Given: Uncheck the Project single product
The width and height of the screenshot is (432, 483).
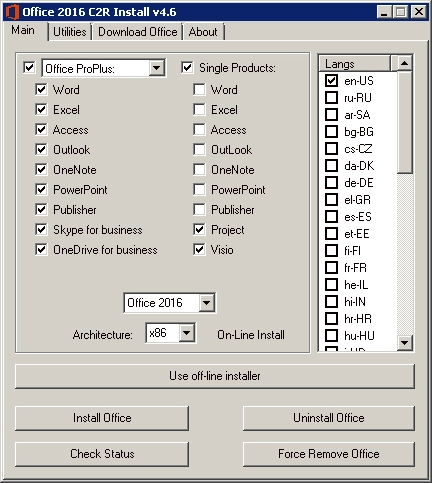Looking at the screenshot, I should tap(199, 230).
